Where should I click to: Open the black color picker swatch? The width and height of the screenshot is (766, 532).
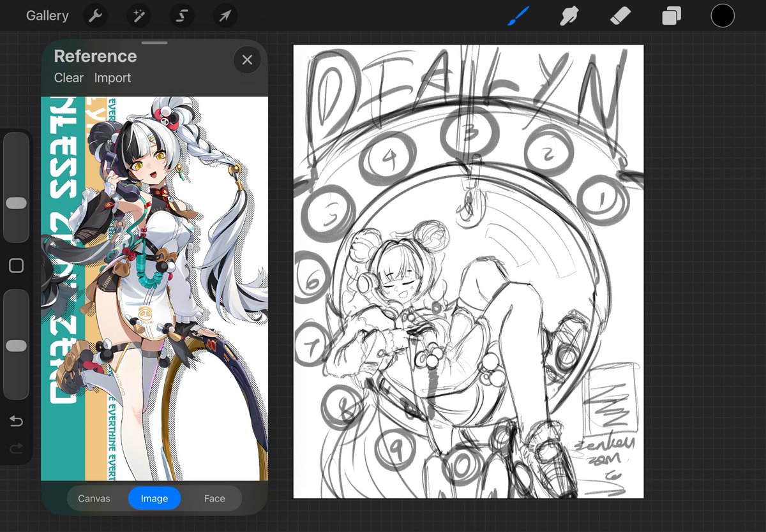[x=723, y=16]
